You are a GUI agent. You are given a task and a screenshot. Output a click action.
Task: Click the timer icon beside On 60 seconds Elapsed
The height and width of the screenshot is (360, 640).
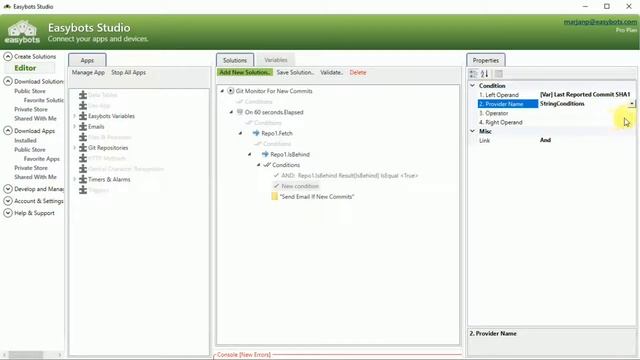240,112
